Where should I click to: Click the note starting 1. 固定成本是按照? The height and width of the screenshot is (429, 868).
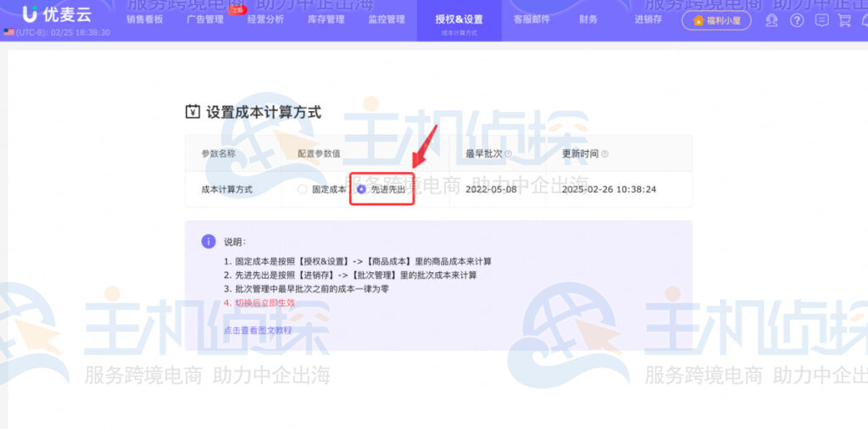(358, 261)
